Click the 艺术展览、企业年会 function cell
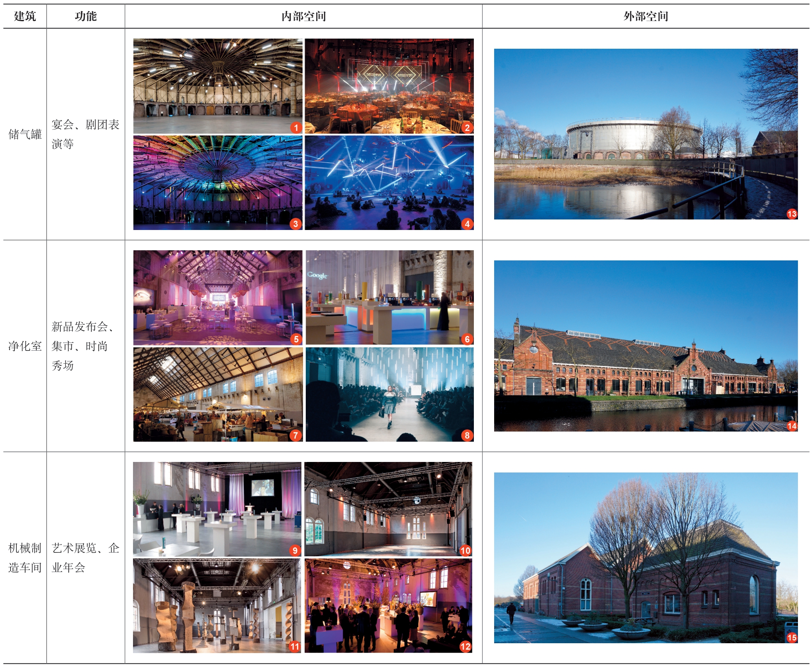The image size is (812, 667). [85, 558]
